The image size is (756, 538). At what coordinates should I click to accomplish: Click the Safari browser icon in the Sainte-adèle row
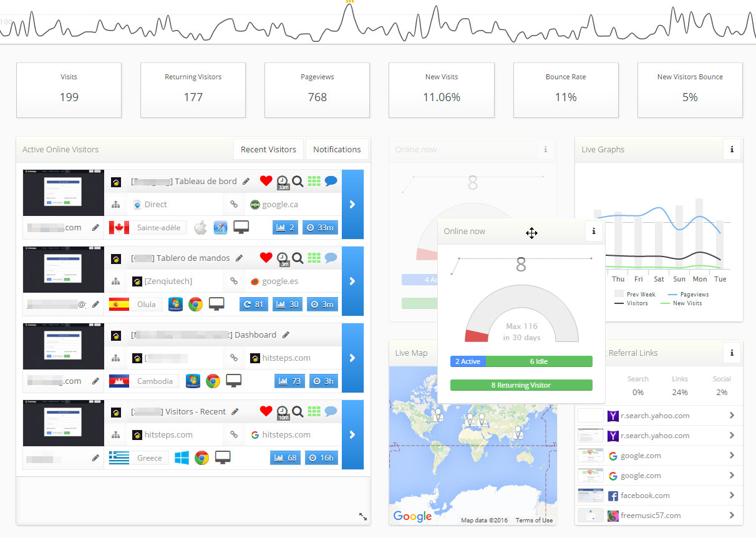[220, 227]
